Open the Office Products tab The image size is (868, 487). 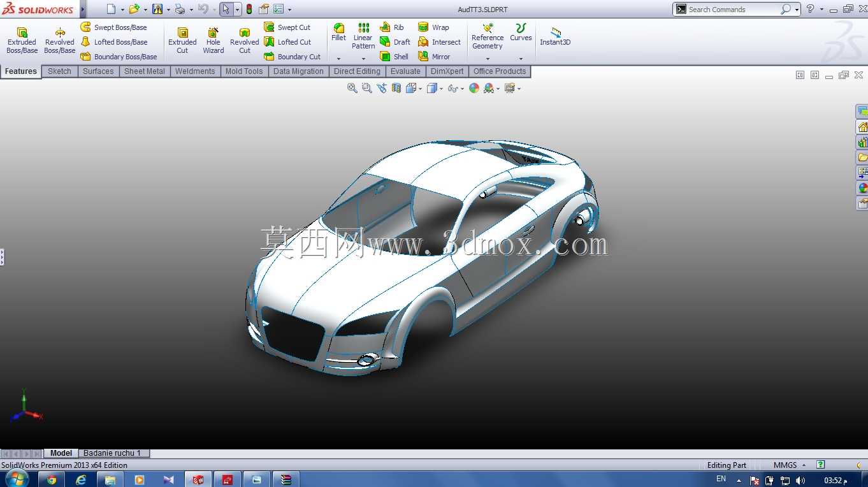pyautogui.click(x=500, y=71)
